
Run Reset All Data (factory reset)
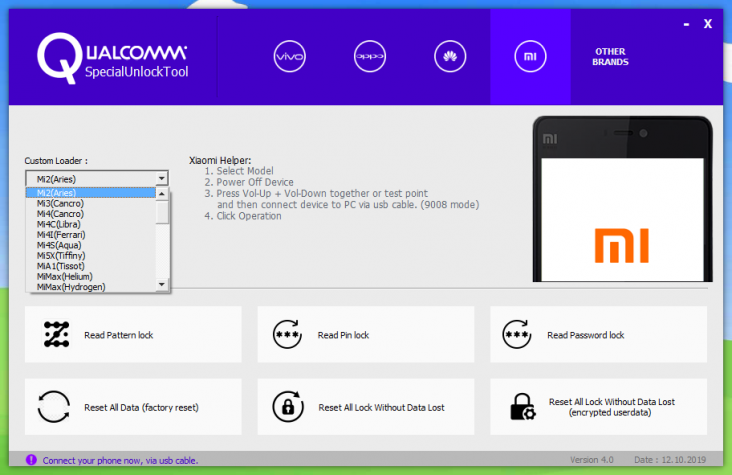tap(133, 407)
